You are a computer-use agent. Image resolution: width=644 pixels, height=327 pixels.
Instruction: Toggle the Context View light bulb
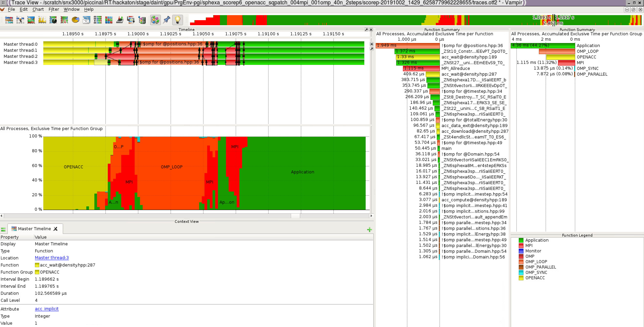pyautogui.click(x=177, y=20)
